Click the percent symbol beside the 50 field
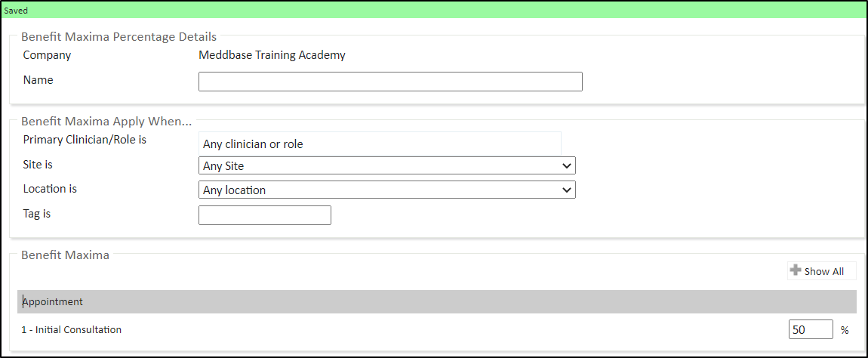 (845, 330)
